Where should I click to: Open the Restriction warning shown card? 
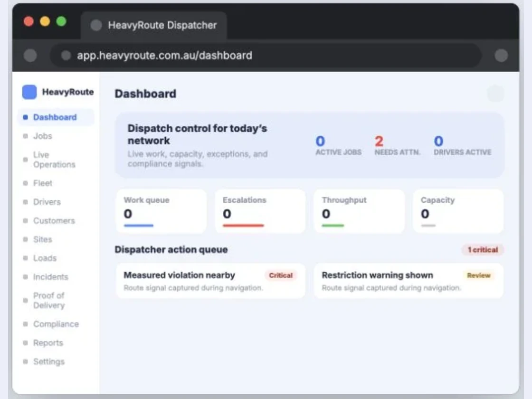tap(409, 281)
